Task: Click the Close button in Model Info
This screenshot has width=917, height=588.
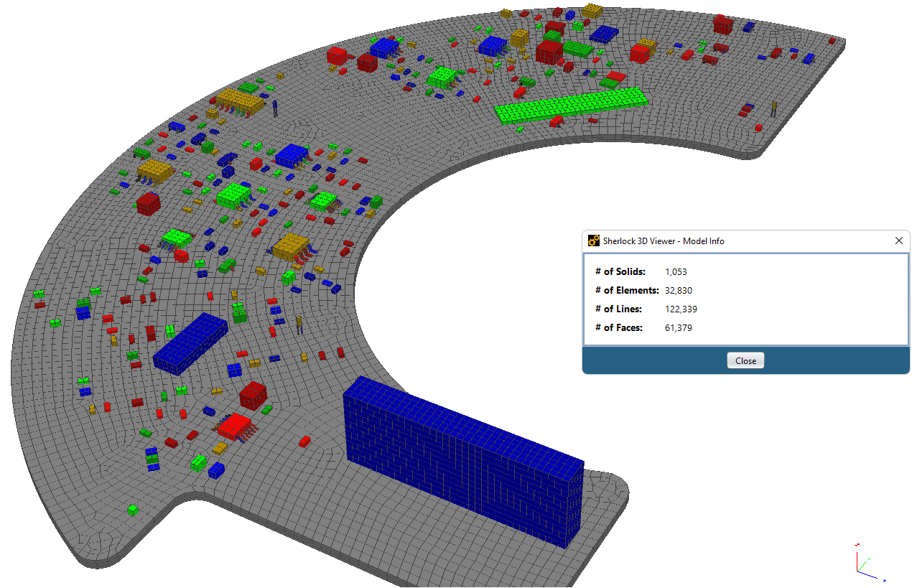Action: (x=745, y=360)
